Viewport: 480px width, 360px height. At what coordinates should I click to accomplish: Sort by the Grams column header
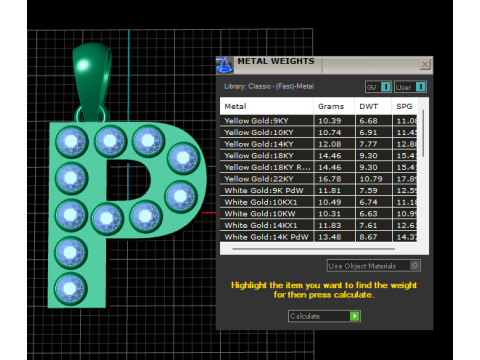334,106
